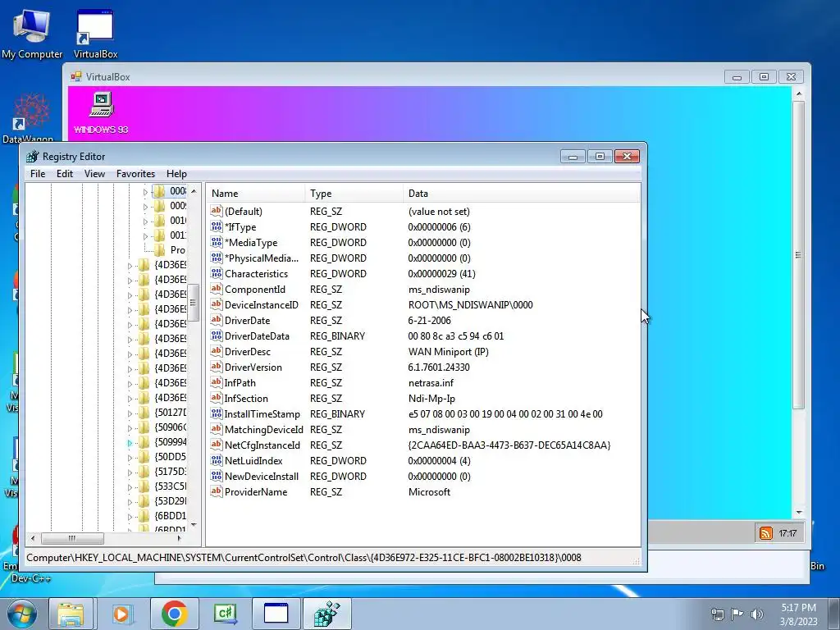Open the File menu
This screenshot has height=630, width=840.
pyautogui.click(x=38, y=174)
